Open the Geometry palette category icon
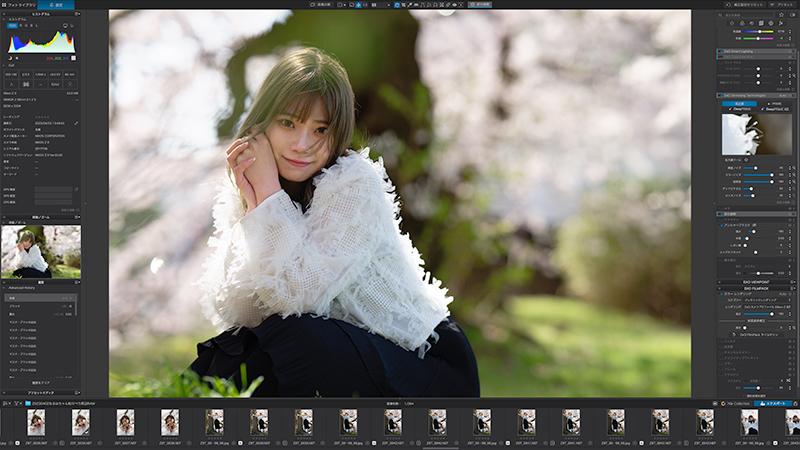The width and height of the screenshot is (800, 450). [x=761, y=23]
